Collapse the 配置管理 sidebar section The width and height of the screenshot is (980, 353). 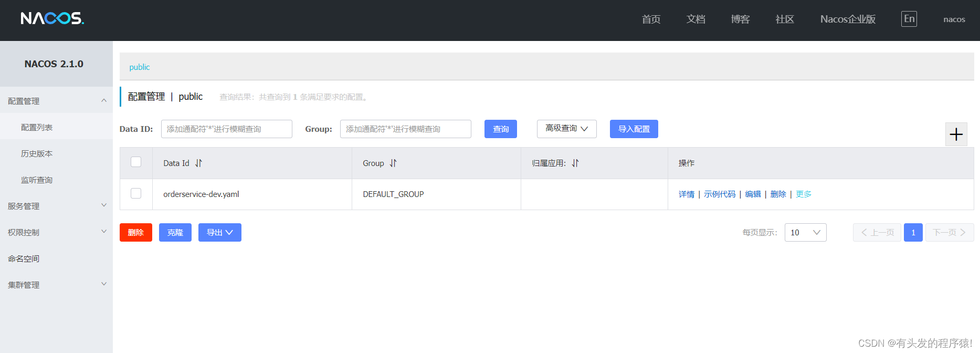pyautogui.click(x=56, y=101)
